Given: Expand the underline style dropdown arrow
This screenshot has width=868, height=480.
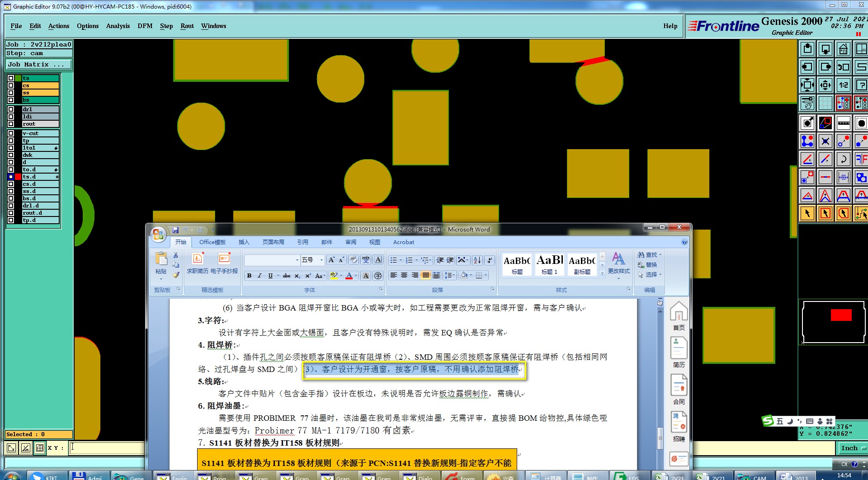Looking at the screenshot, I should [x=278, y=276].
